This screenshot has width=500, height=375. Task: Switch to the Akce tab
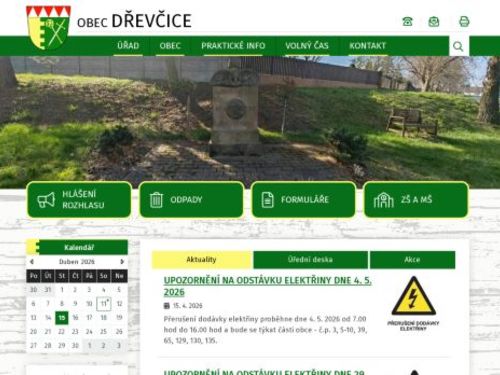[412, 260]
